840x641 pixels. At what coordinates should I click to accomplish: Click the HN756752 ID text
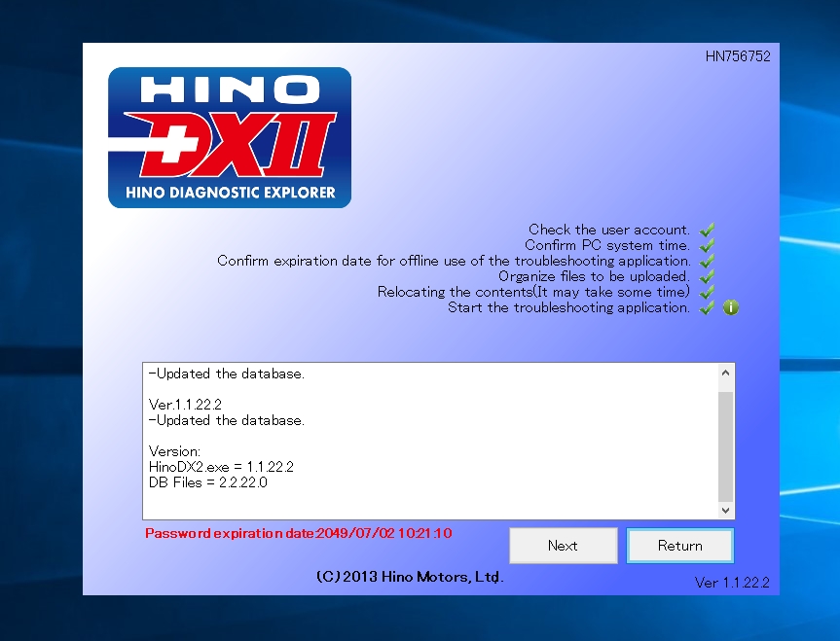pos(738,56)
